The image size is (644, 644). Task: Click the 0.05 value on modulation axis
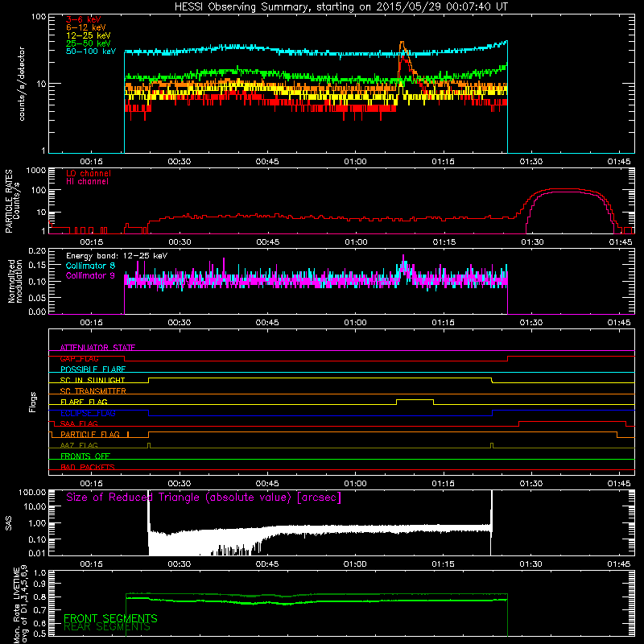click(x=37, y=297)
